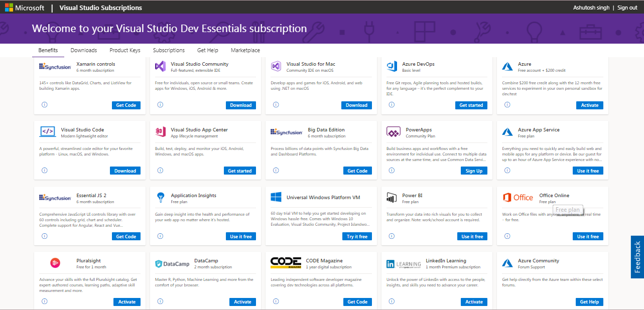Click Get Help on Azure Community card
The width and height of the screenshot is (644, 310).
[x=589, y=302]
